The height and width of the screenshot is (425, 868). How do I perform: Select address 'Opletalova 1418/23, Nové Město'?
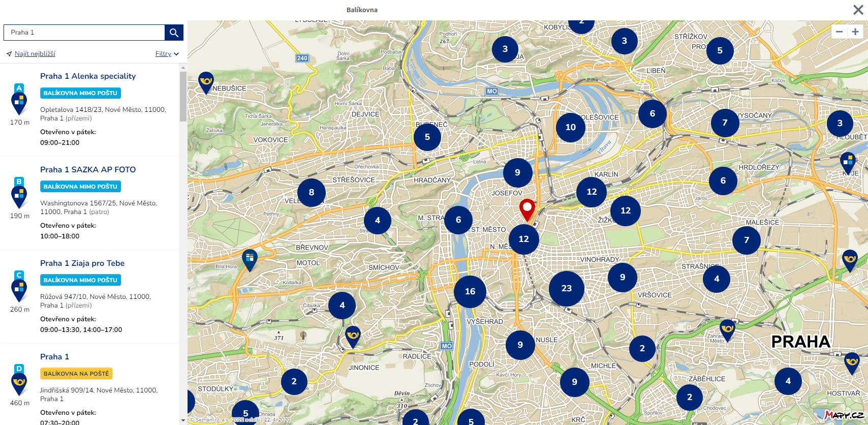click(x=103, y=114)
